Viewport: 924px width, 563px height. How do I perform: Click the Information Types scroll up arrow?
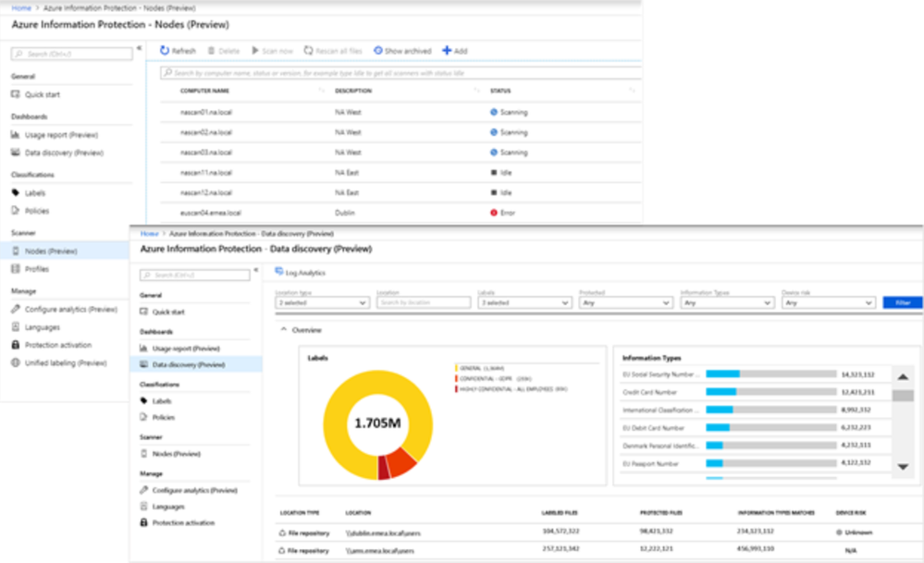pos(903,377)
